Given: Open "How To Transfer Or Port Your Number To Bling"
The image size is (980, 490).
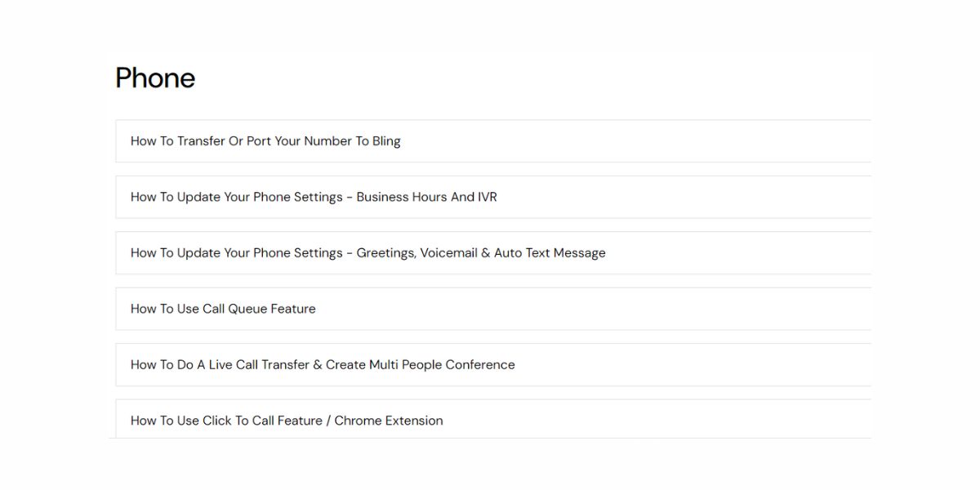Looking at the screenshot, I should coord(265,140).
